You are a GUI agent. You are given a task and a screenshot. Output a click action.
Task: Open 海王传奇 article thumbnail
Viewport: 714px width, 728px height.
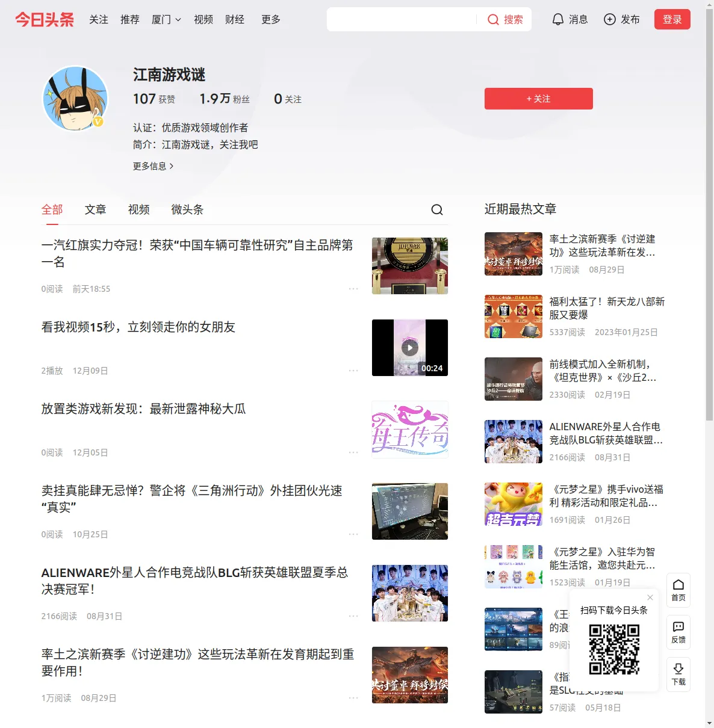tap(410, 430)
